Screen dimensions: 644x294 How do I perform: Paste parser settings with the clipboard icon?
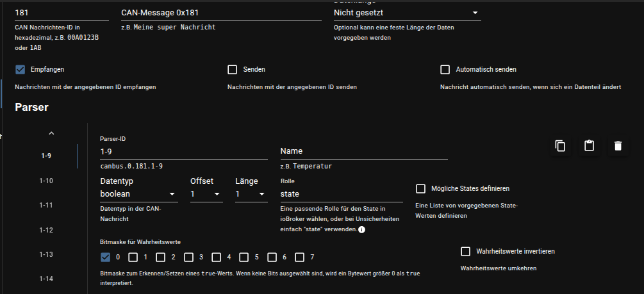click(x=589, y=146)
